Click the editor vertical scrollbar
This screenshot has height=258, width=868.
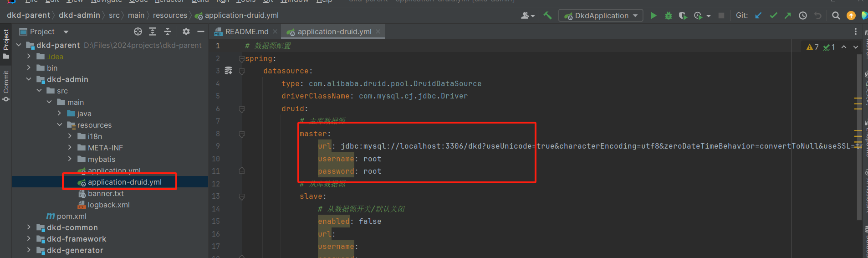(858, 137)
